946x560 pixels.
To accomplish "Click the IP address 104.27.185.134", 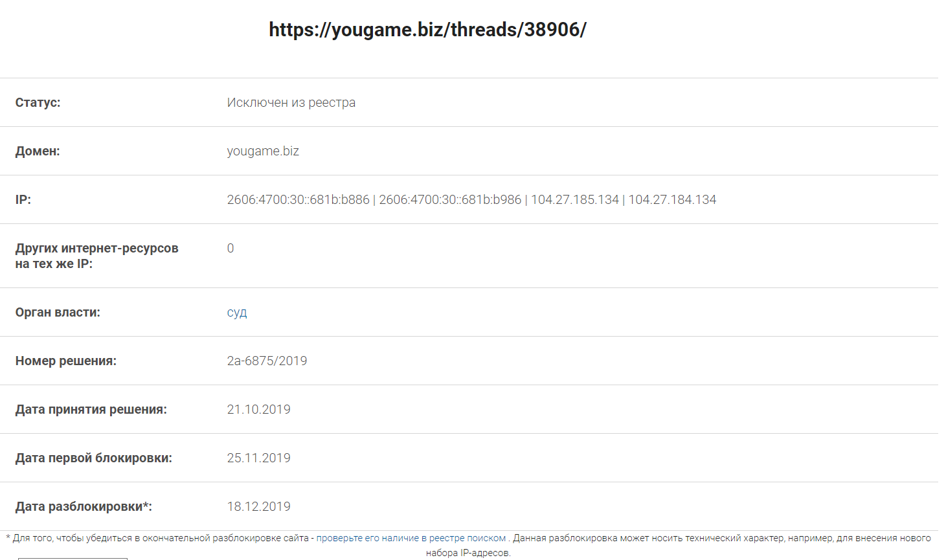I will tap(575, 199).
